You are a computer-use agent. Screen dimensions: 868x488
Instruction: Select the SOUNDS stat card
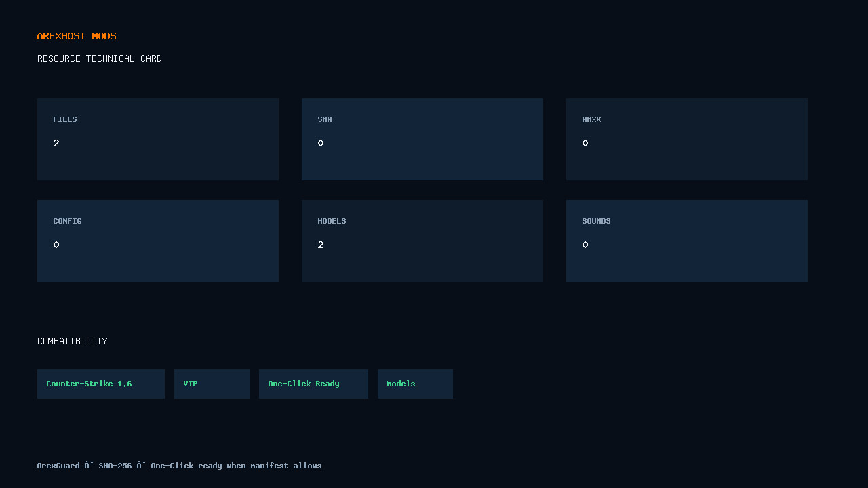[x=687, y=241]
